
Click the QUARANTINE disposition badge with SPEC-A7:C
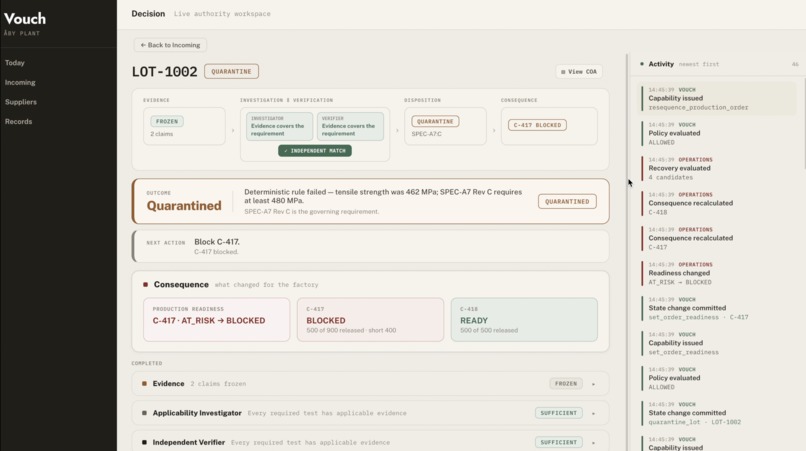point(435,121)
